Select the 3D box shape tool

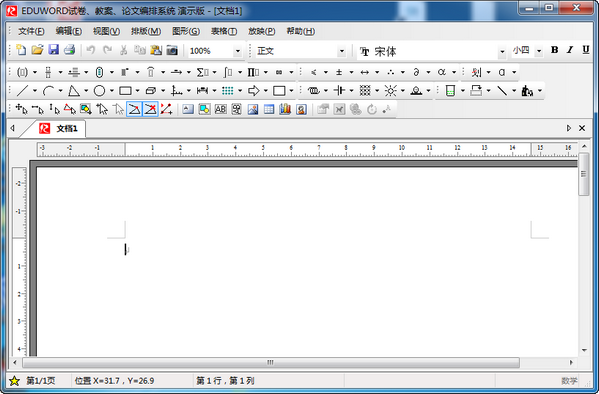[151, 91]
